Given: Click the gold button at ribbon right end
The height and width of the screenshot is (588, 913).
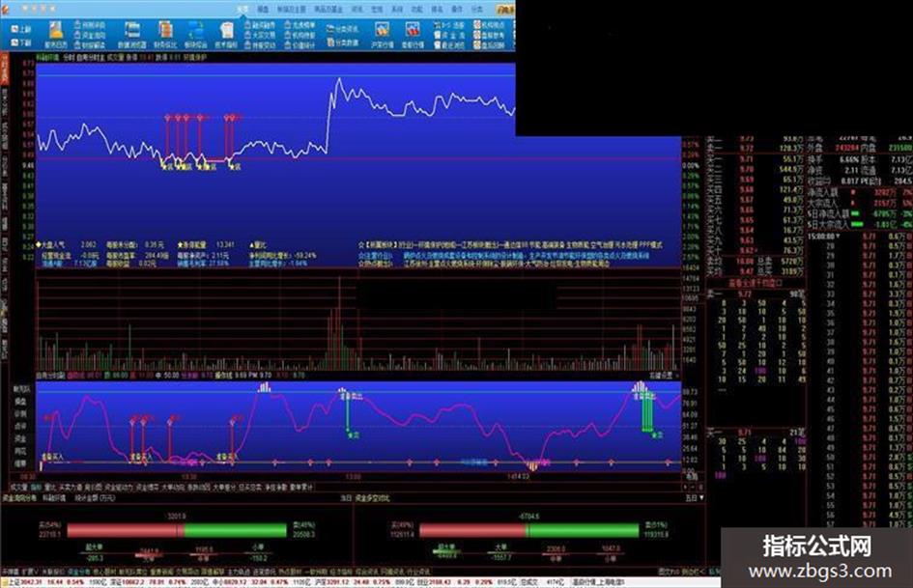Looking at the screenshot, I should pyautogui.click(x=505, y=10).
